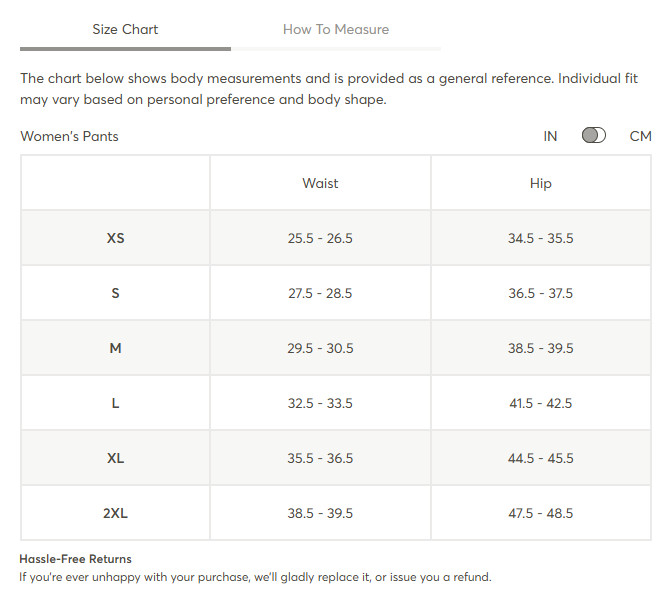Click the S size row label
This screenshot has width=668, height=612.
[x=115, y=293]
